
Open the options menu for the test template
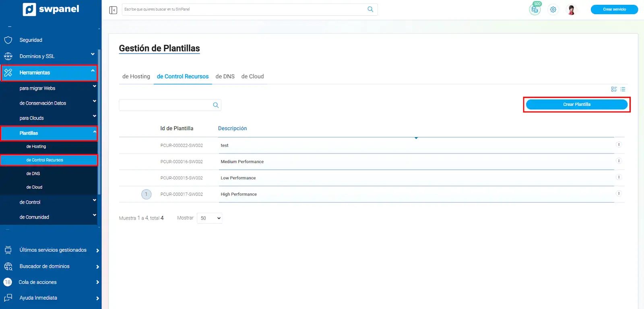pos(619,145)
